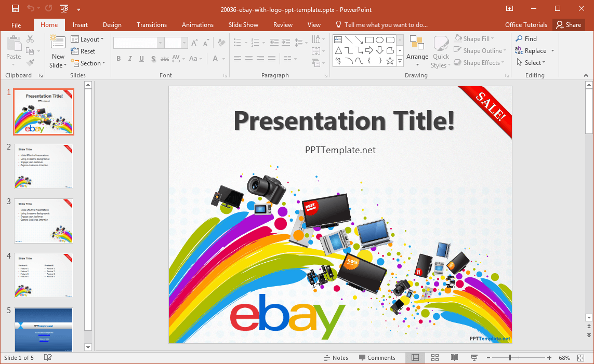Open the Design tab
This screenshot has height=364, width=594.
coord(112,25)
